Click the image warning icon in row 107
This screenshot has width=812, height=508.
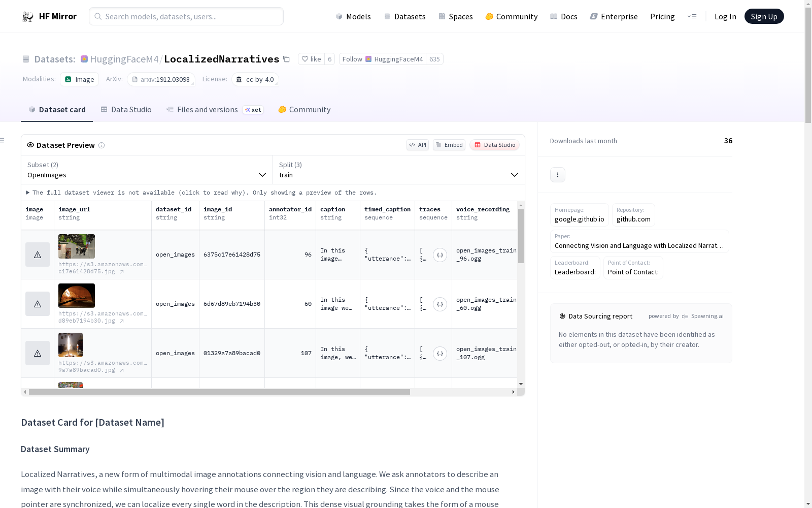tap(38, 353)
